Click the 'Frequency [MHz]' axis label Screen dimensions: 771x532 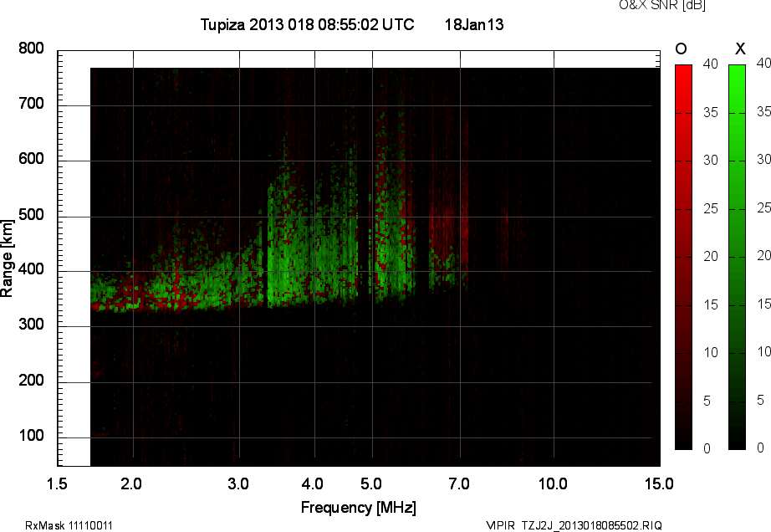(x=359, y=508)
